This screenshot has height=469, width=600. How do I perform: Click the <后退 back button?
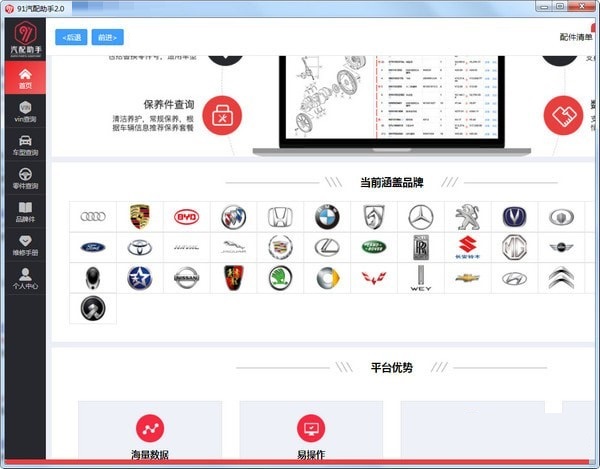click(71, 37)
